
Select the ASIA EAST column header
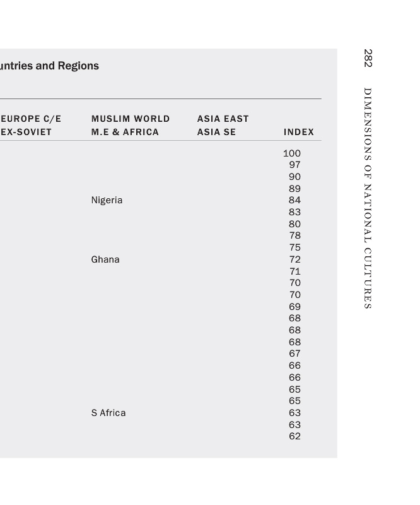pos(223,119)
